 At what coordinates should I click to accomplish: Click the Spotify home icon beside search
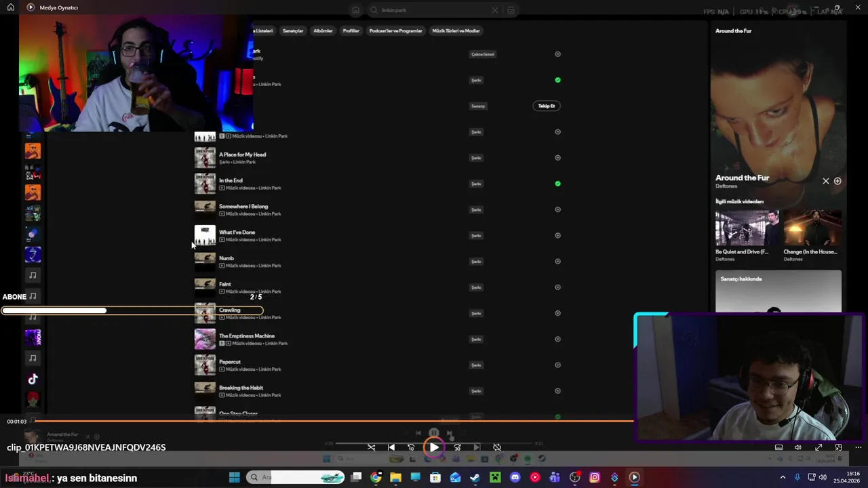pyautogui.click(x=355, y=10)
